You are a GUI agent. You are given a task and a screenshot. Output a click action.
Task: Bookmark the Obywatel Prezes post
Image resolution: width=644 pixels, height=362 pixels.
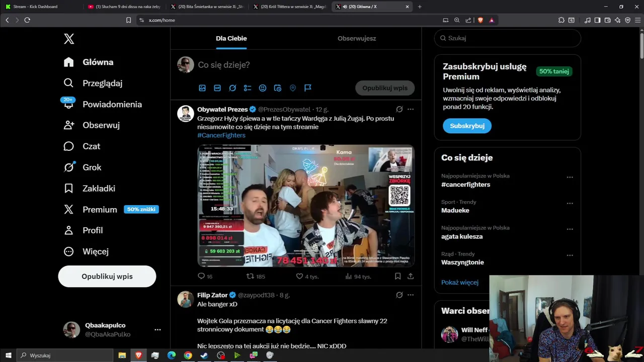pos(397,277)
